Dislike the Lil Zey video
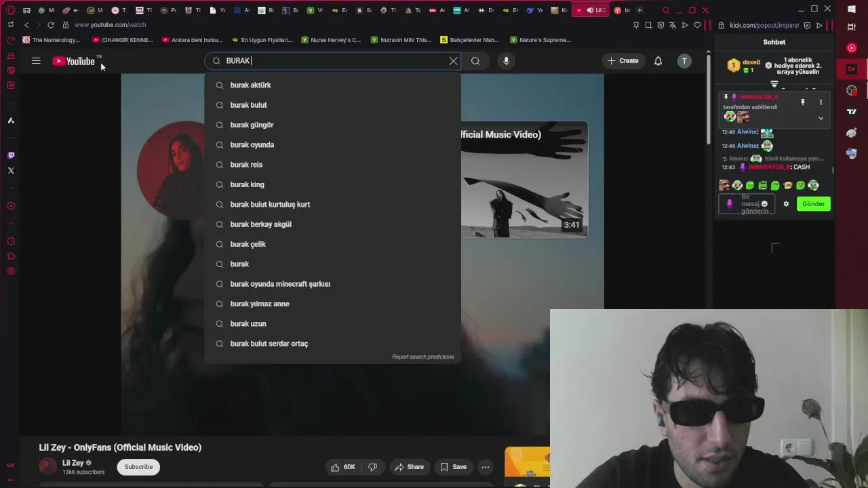 (x=372, y=467)
